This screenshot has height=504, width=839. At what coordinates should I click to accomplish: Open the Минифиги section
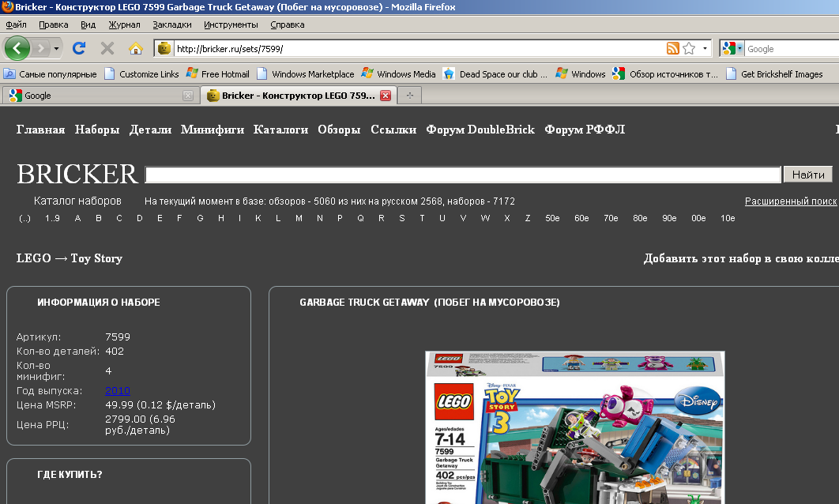pos(213,130)
